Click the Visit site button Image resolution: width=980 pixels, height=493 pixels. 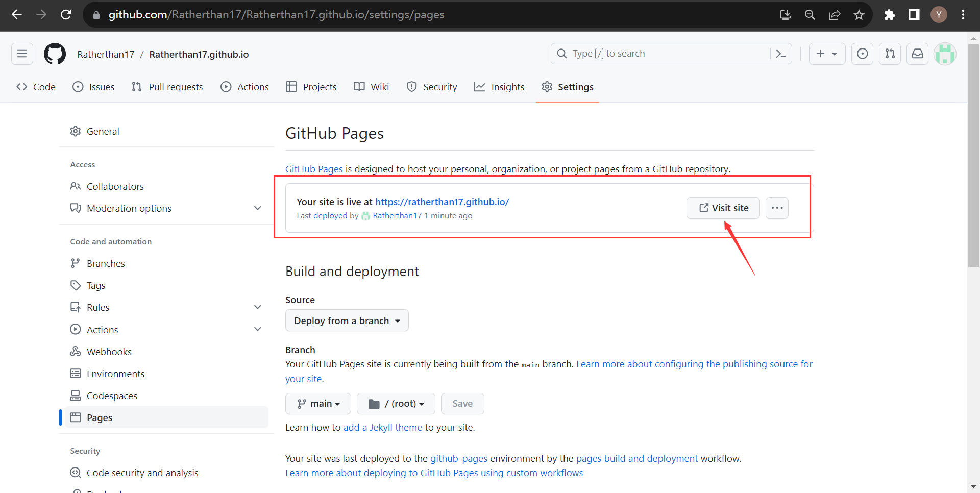tap(723, 208)
